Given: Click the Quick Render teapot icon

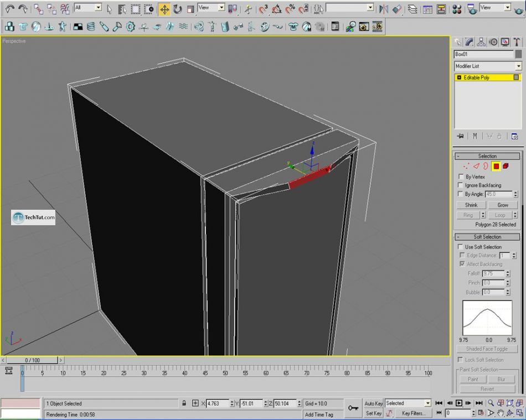Looking at the screenshot, I should point(519,10).
